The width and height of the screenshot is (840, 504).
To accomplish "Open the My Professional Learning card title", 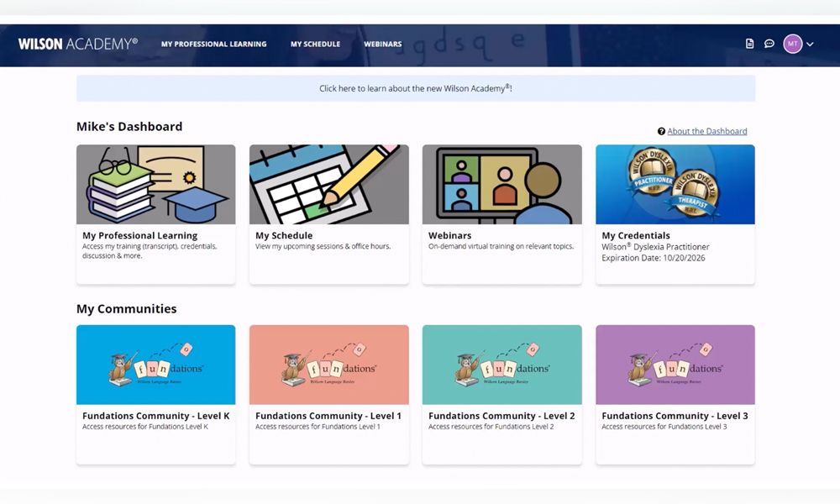I will (x=139, y=235).
